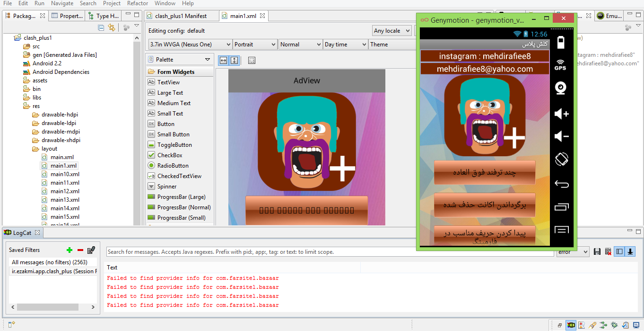Toggle LogCat scroll lock
This screenshot has width=644, height=331.
click(x=630, y=251)
